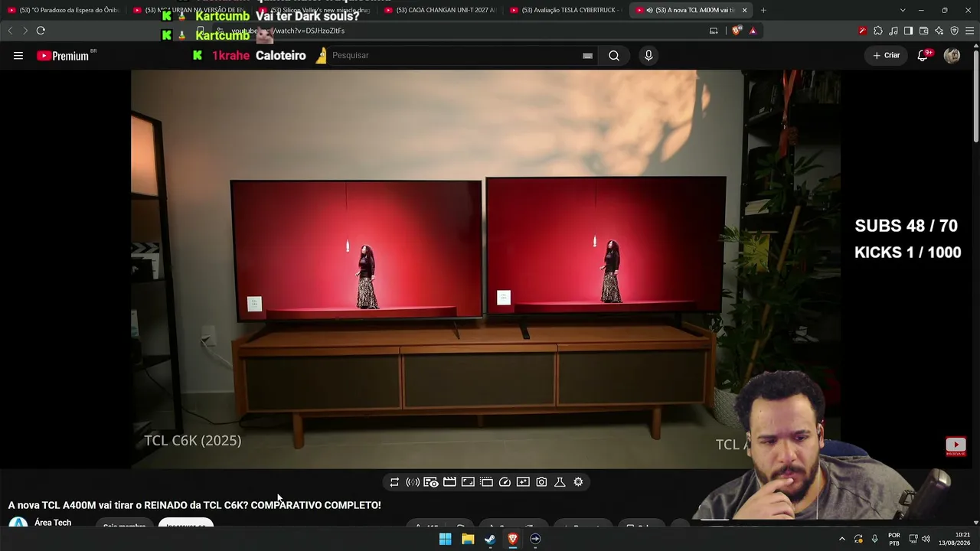The width and height of the screenshot is (980, 551).
Task: Click the POR PTB language indicator
Action: coord(894,539)
